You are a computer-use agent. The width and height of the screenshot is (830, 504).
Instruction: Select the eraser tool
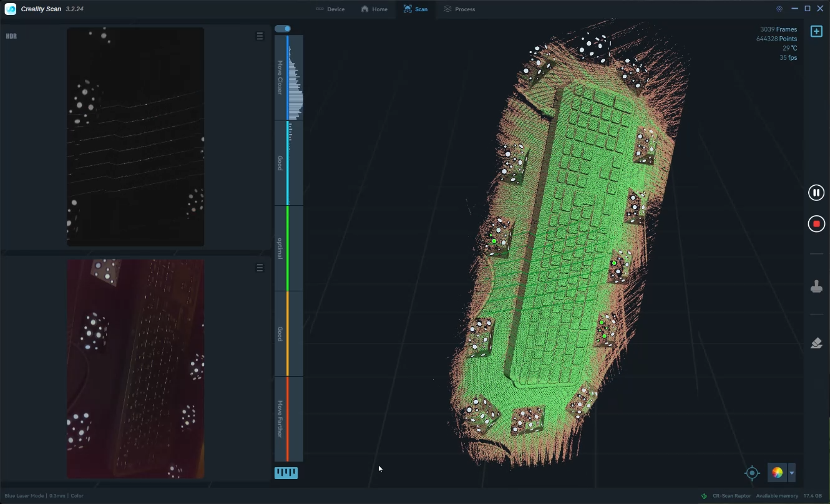click(x=816, y=342)
